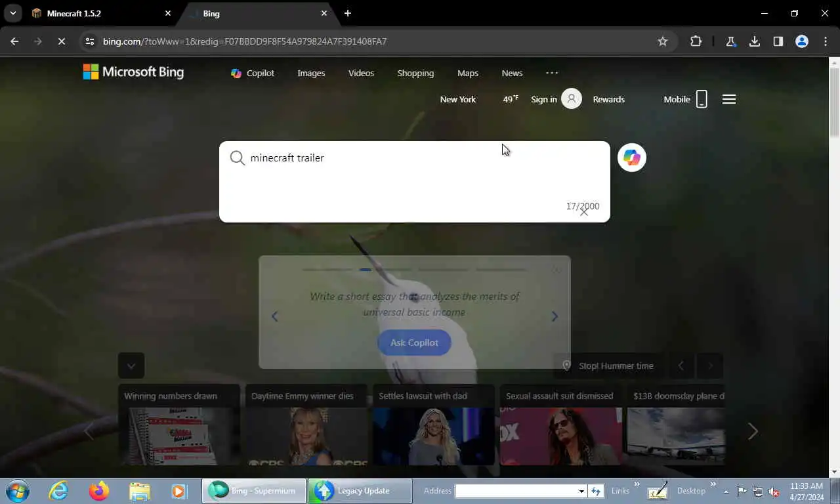Open the Sexual assault suit dismissed card
This screenshot has width=840, height=504.
tap(560, 425)
